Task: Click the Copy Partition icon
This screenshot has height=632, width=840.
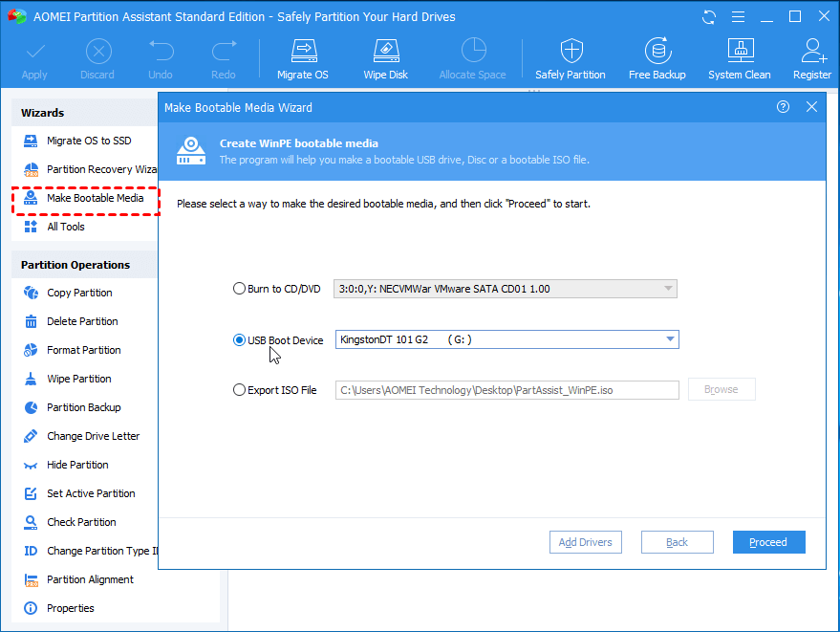Action: click(32, 293)
